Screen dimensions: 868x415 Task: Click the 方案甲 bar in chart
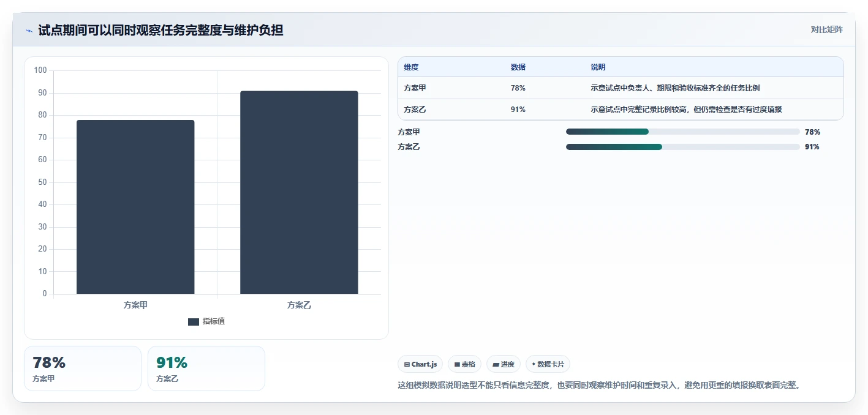pyautogui.click(x=135, y=207)
